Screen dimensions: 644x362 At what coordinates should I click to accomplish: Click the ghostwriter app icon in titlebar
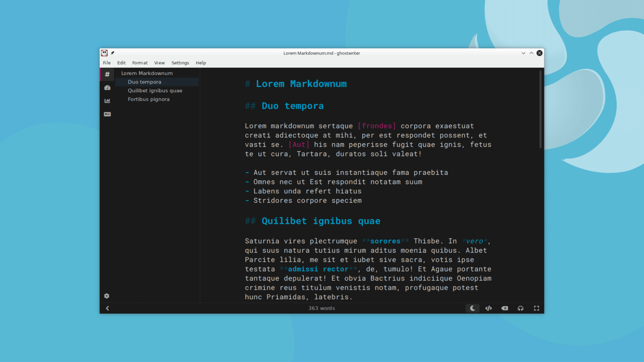coord(104,53)
